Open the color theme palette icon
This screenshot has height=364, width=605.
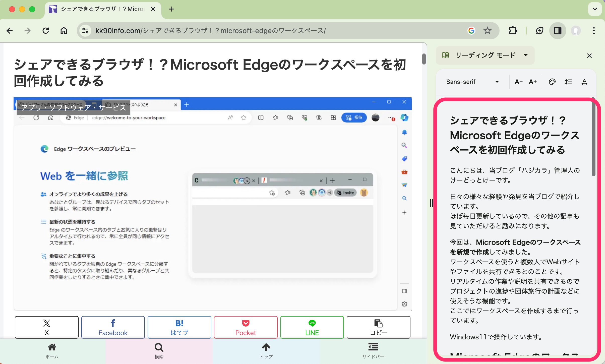pyautogui.click(x=552, y=82)
